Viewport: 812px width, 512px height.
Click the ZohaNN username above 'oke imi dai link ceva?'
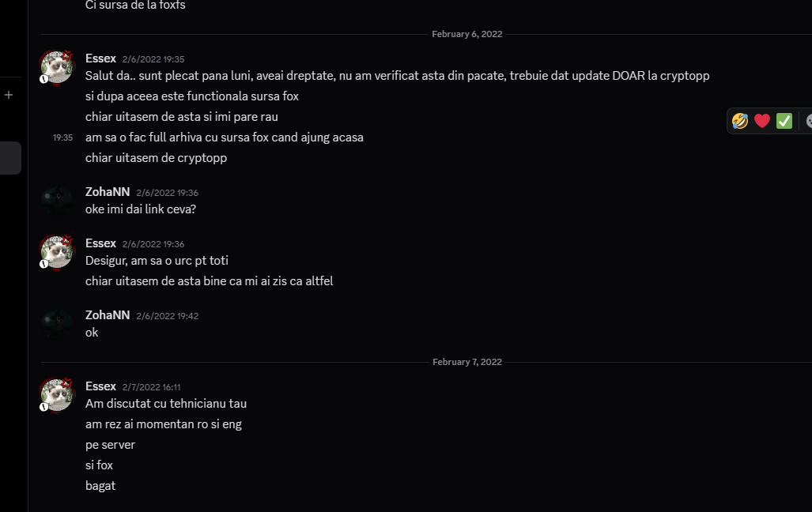(x=108, y=192)
